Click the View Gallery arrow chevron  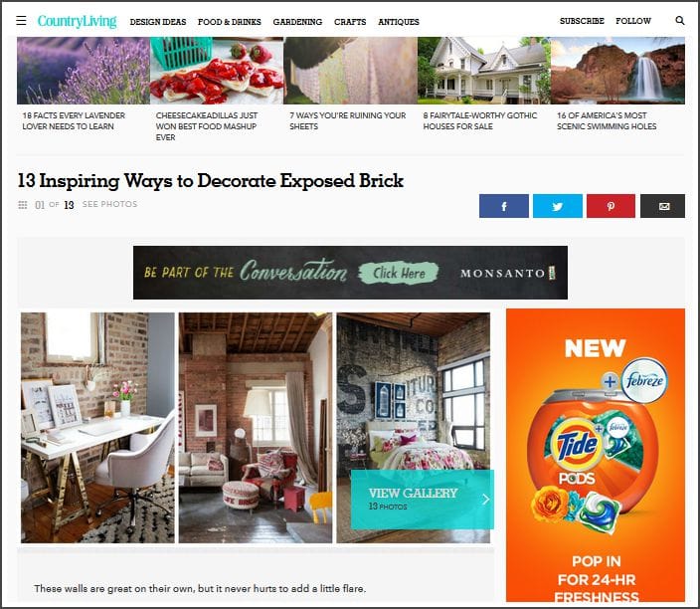coord(485,500)
